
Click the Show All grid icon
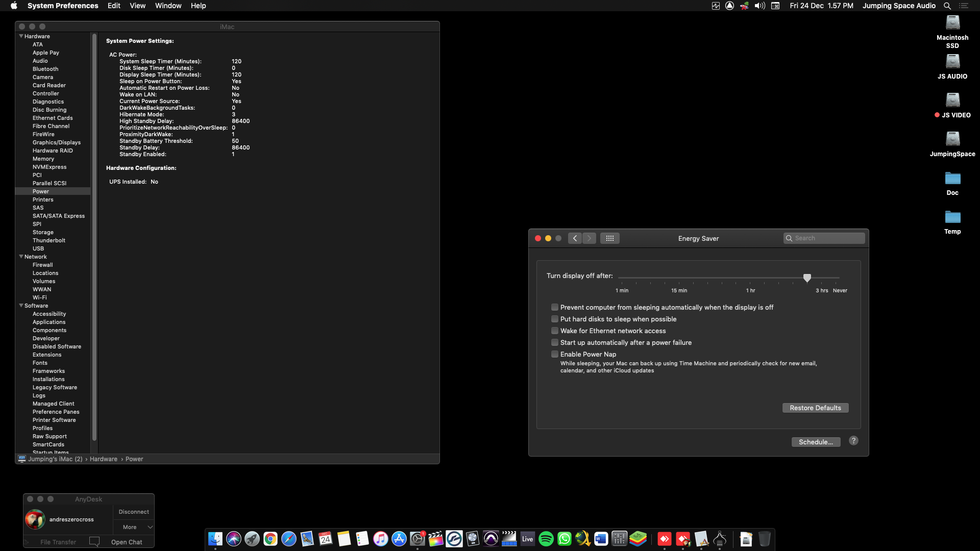[609, 238]
